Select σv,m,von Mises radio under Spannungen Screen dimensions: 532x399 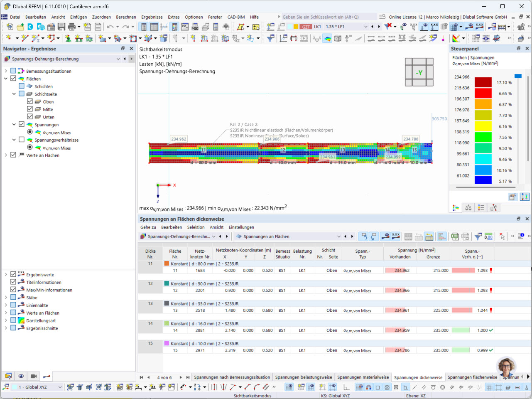point(30,132)
